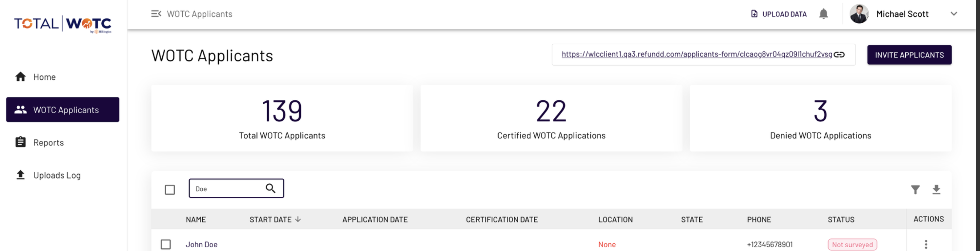Screen dimensions: 980x251
Task: Click the None location value
Action: click(x=607, y=245)
